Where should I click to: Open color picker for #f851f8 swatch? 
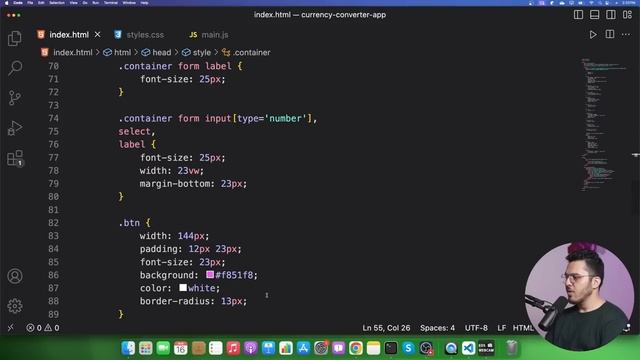click(x=210, y=275)
